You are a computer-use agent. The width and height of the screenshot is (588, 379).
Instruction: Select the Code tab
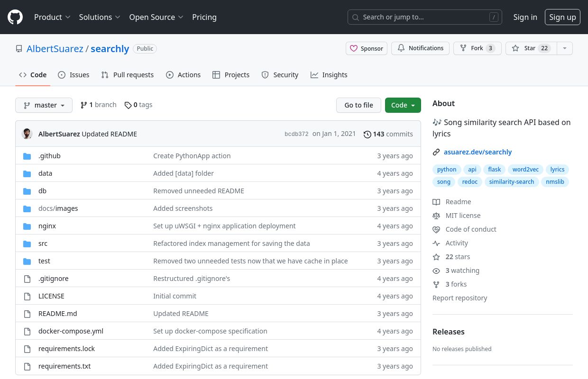pos(33,75)
